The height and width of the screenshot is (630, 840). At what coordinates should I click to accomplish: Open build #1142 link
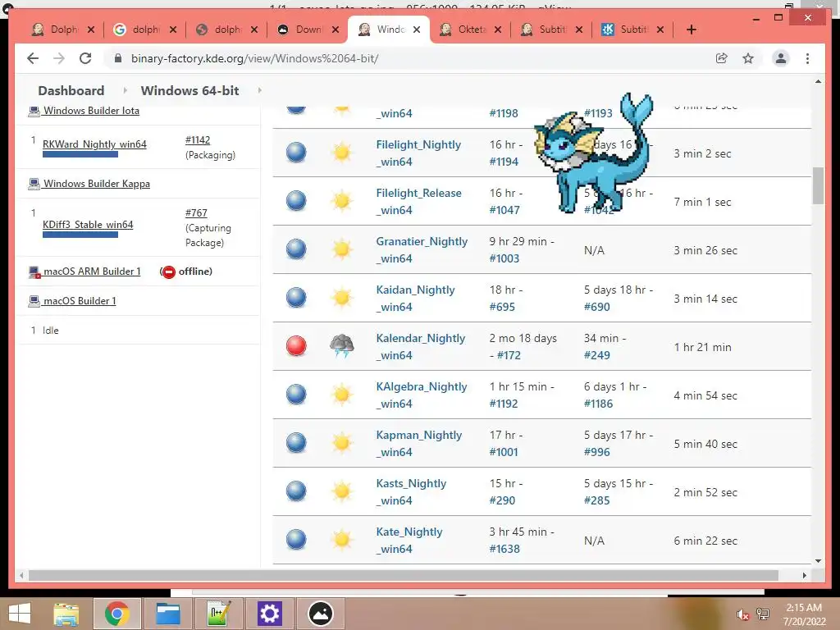coord(198,139)
